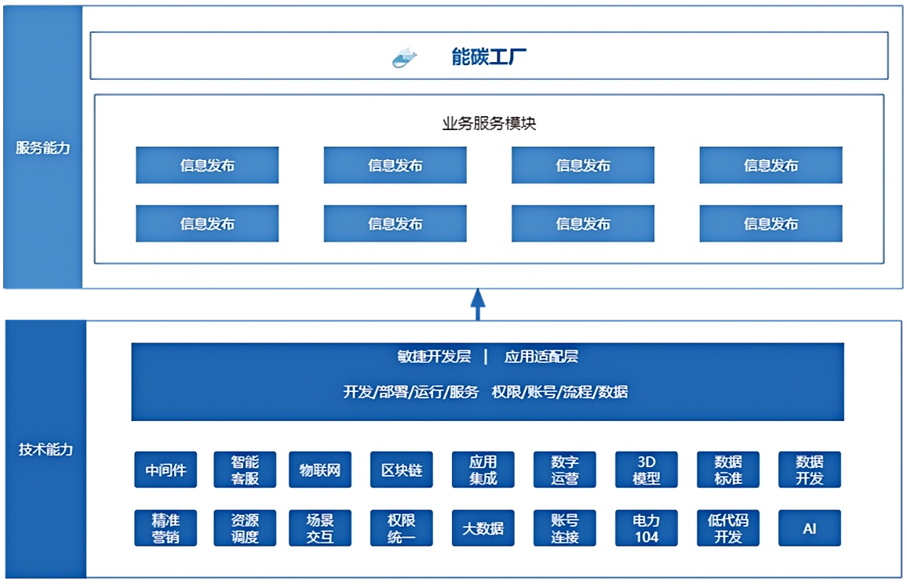Viewport: 907px width, 588px height.
Task: Click the upward arrow between the panels
Action: (x=478, y=303)
